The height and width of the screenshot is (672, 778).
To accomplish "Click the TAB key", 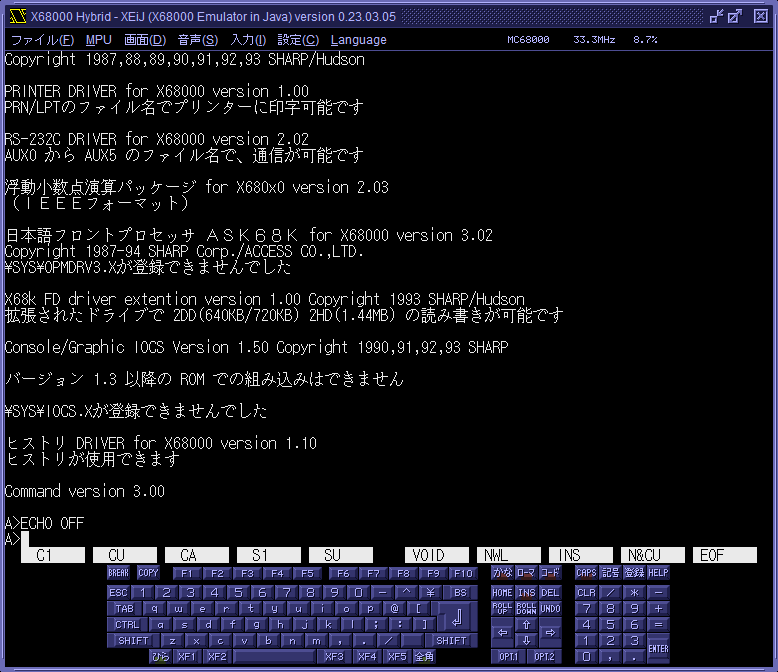I will pos(124,608).
